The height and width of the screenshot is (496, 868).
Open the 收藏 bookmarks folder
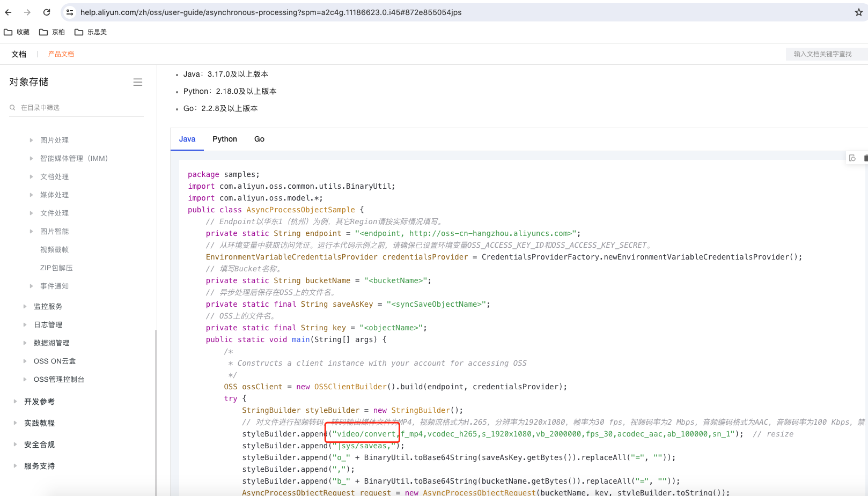(x=17, y=32)
